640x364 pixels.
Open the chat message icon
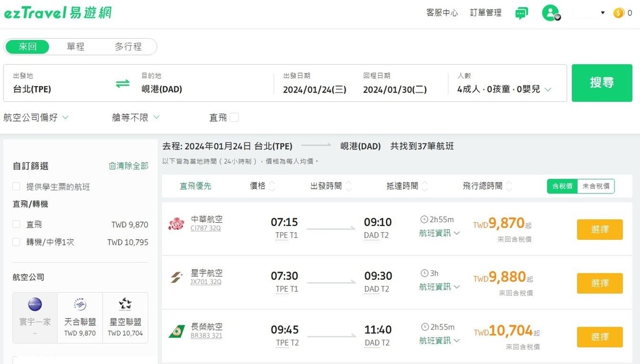coord(521,13)
